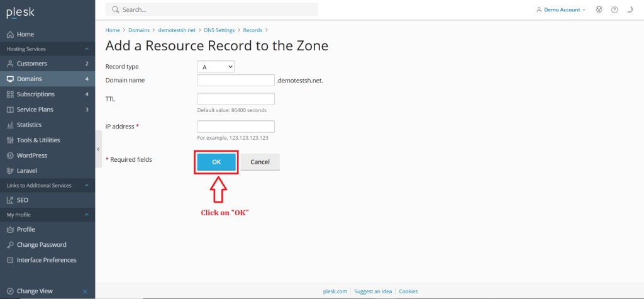
Task: Click the Statistics bar chart icon
Action: 10,125
